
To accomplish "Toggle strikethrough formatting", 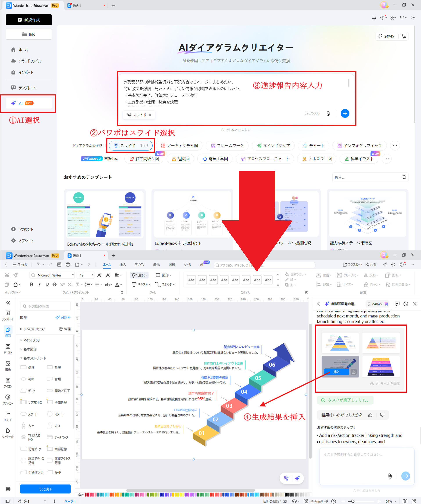I will coord(55,285).
